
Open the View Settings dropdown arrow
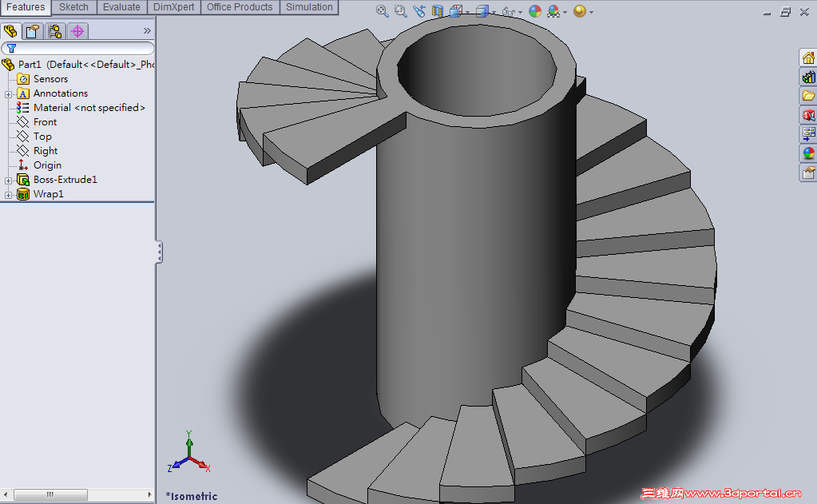click(591, 12)
